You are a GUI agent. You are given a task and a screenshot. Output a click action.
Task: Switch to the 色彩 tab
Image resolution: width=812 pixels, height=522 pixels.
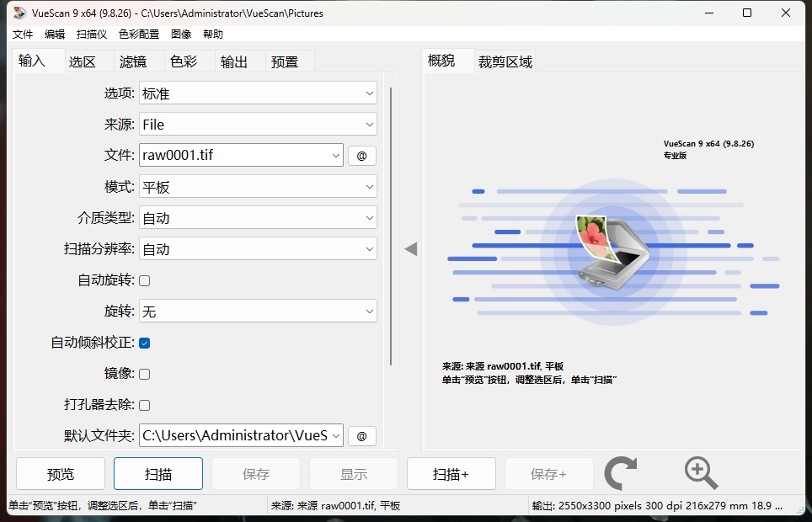(x=190, y=61)
